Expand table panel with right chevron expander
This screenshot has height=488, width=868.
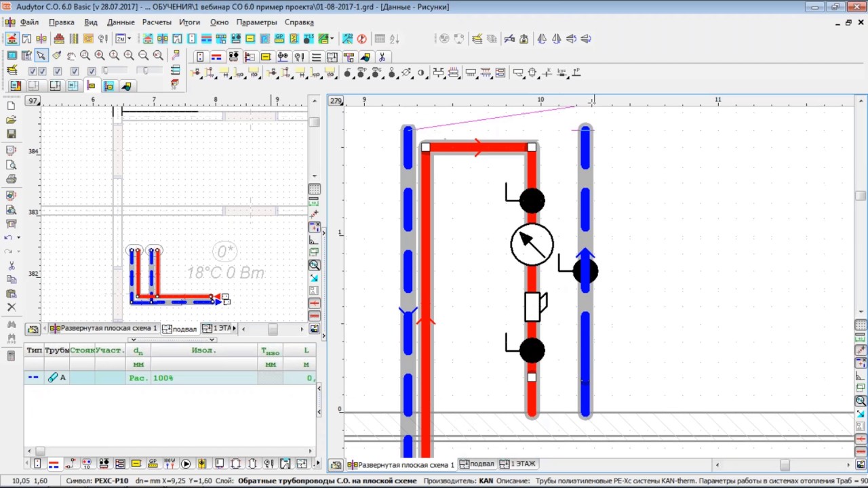[212, 340]
